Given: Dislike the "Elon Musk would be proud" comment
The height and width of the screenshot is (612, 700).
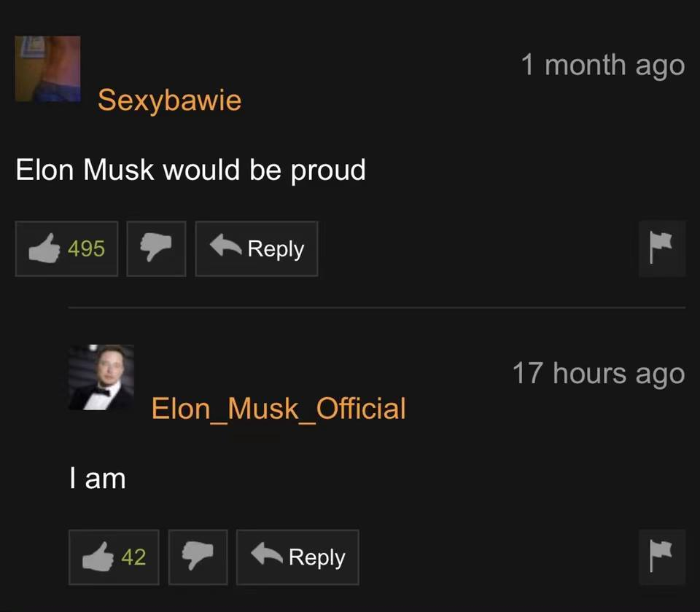Looking at the screenshot, I should point(156,248).
